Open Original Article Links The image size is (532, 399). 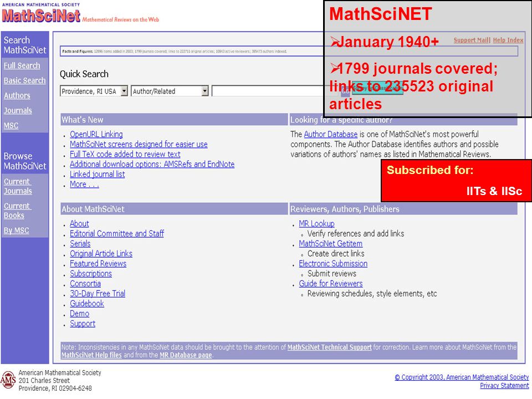[x=101, y=253]
